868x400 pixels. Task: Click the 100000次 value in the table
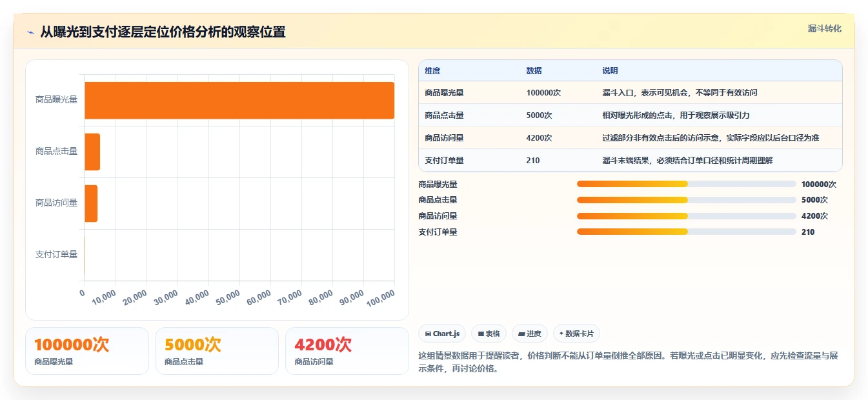pyautogui.click(x=543, y=93)
